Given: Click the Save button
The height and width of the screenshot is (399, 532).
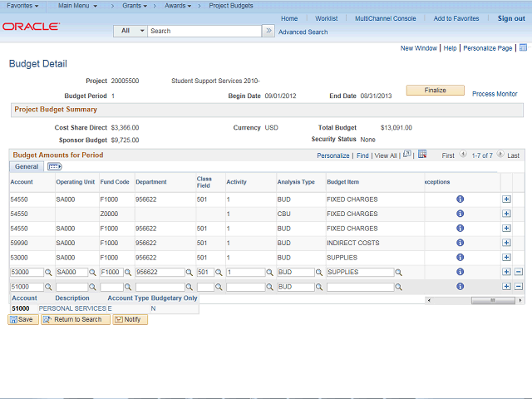Looking at the screenshot, I should [22, 319].
